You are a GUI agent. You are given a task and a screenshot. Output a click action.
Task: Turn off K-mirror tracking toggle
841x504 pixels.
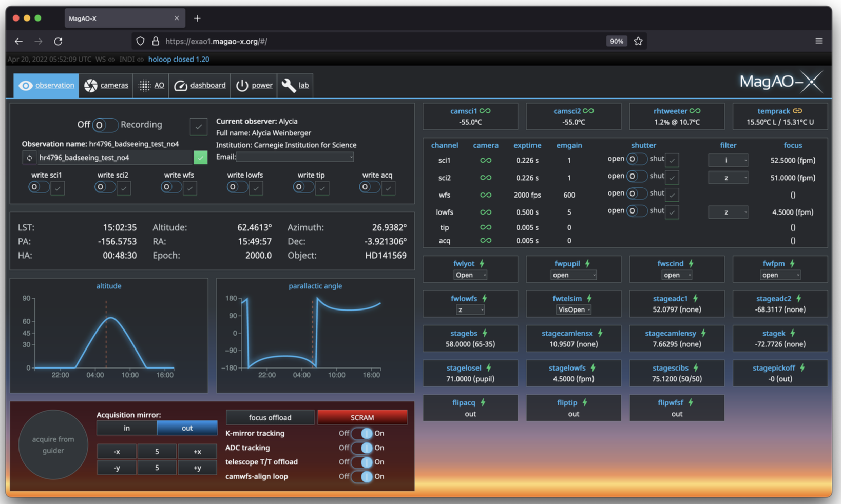coord(362,434)
